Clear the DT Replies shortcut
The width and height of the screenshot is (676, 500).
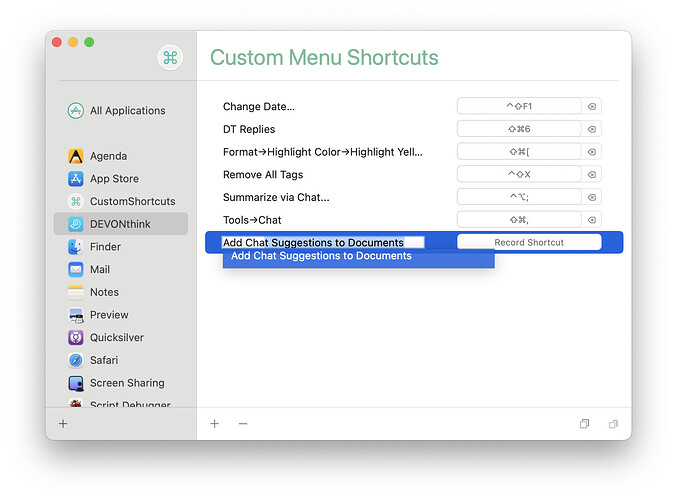591,129
